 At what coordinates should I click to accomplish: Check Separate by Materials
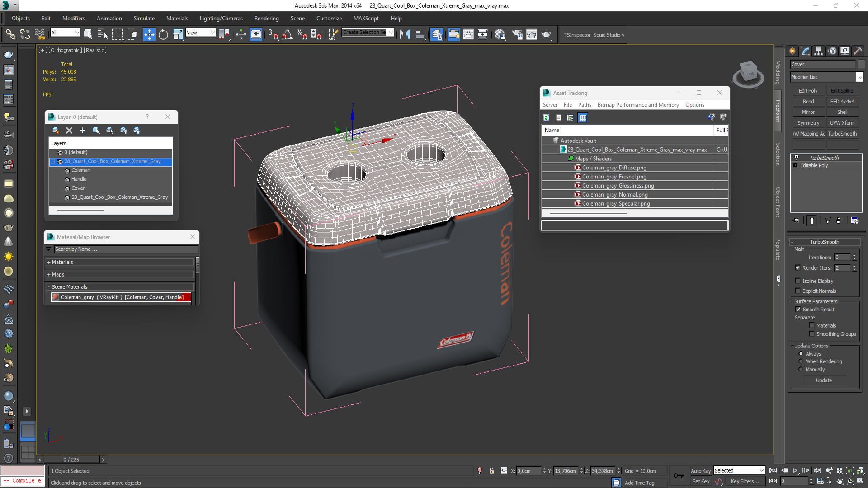coord(811,325)
